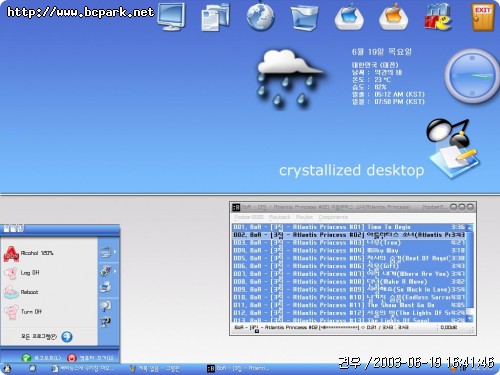
Task: Select track 008 Make A Move
Action: (349, 282)
